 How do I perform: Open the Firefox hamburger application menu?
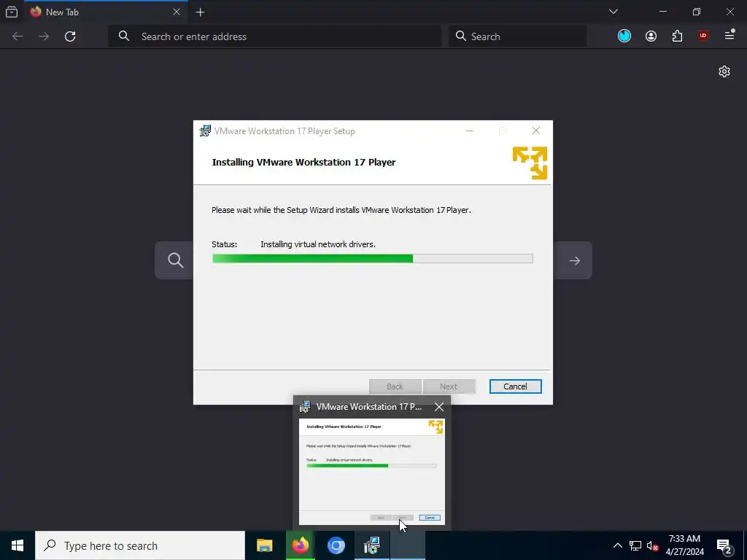pyautogui.click(x=729, y=35)
